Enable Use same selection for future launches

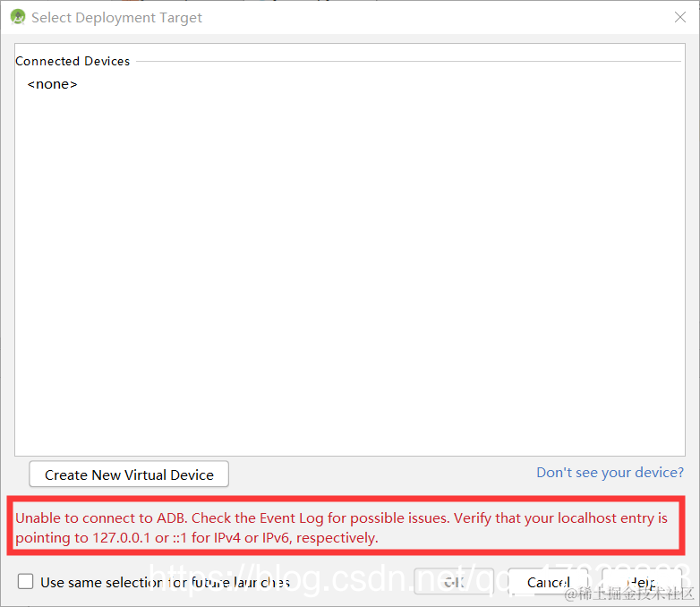click(25, 582)
